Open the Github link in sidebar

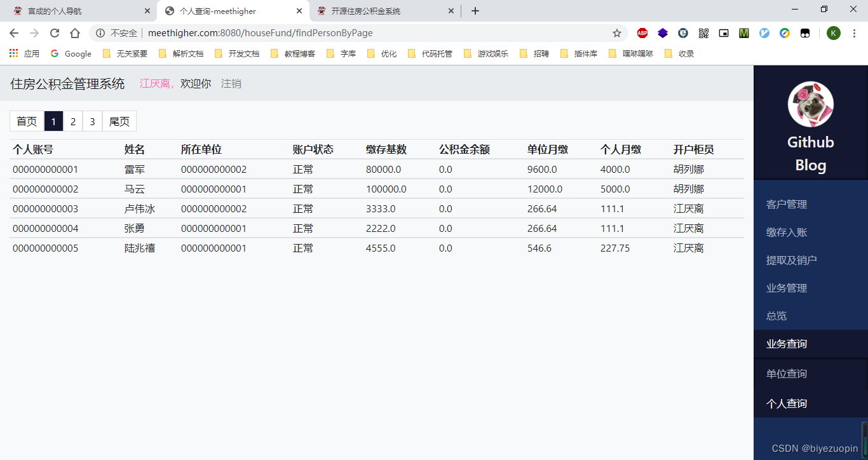click(x=810, y=142)
